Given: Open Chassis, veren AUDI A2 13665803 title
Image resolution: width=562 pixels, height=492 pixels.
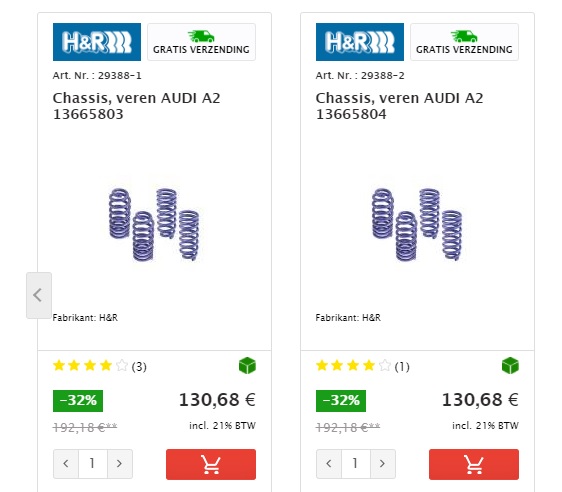Looking at the screenshot, I should point(137,106).
